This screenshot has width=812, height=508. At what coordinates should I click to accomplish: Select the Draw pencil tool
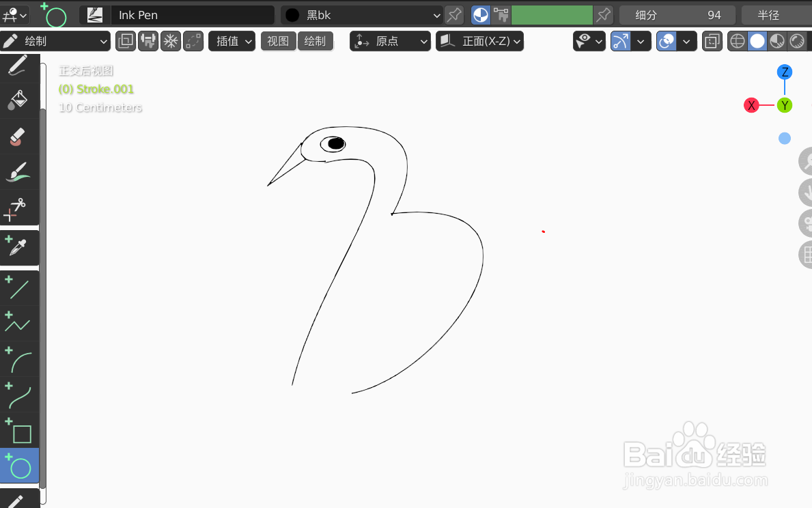(19, 67)
